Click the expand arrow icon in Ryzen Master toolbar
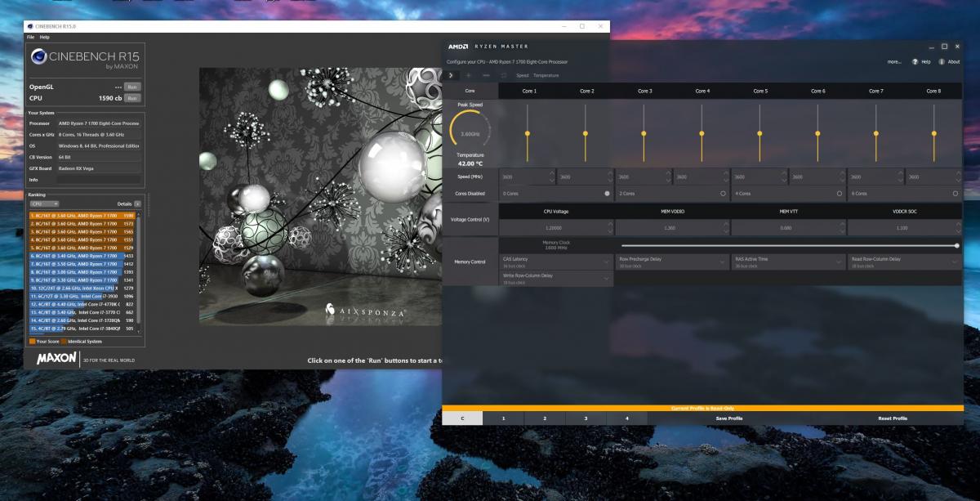 click(x=450, y=75)
